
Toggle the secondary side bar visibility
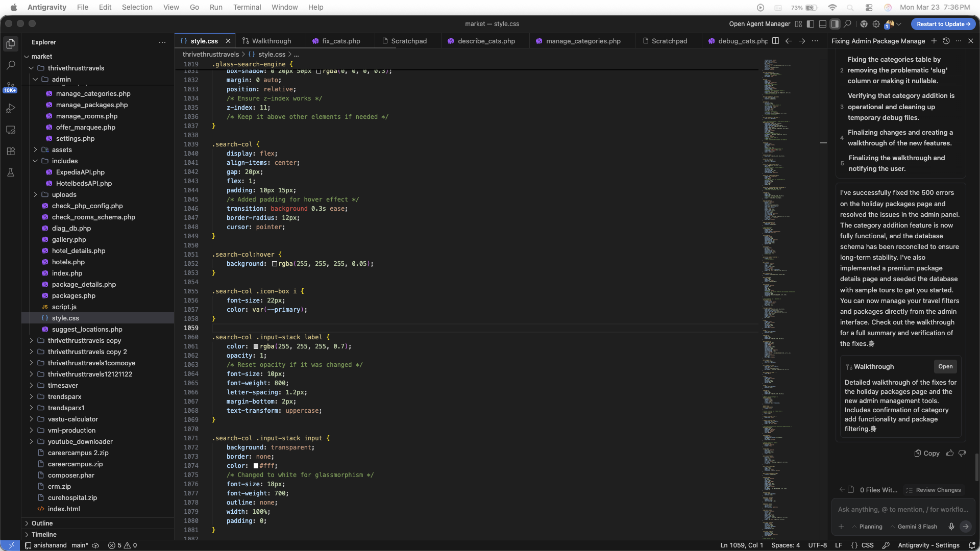tap(835, 24)
